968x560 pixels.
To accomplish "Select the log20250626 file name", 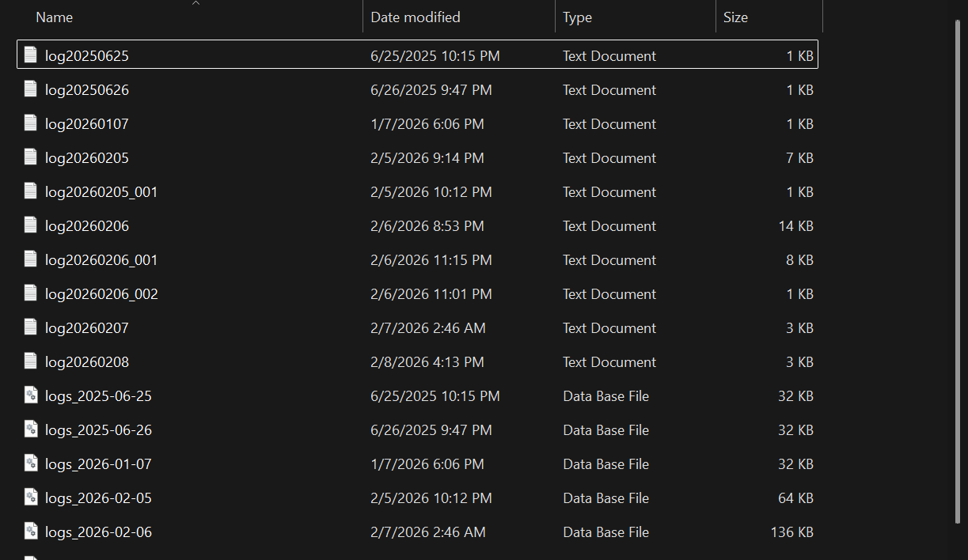I will 87,90.
